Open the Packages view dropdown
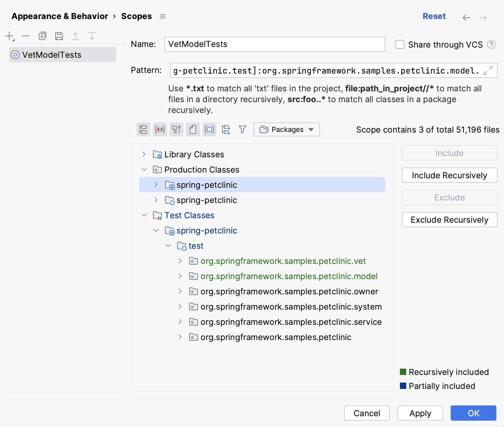 tap(286, 129)
